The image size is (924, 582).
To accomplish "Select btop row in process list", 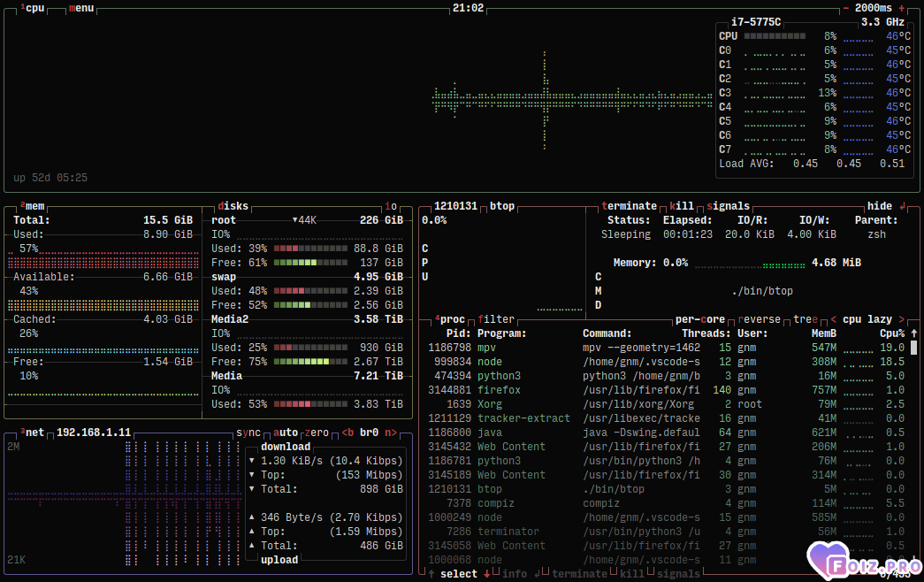I will click(x=666, y=489).
